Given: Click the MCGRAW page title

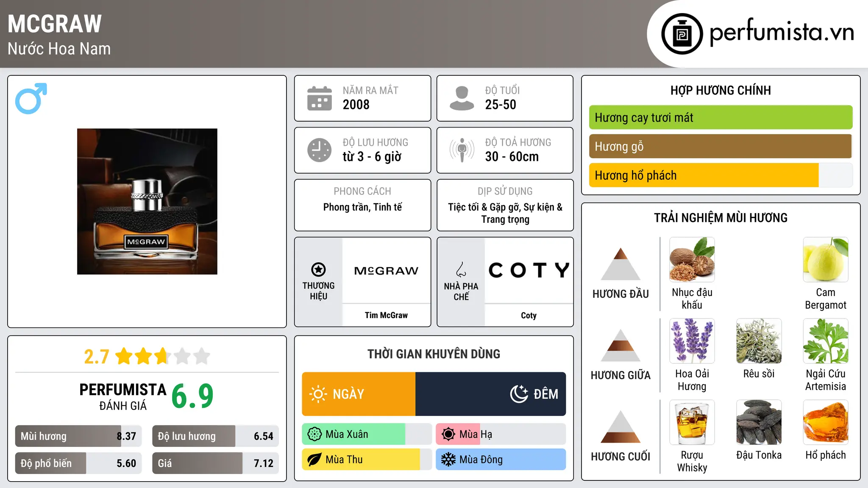Looking at the screenshot, I should pyautogui.click(x=55, y=24).
